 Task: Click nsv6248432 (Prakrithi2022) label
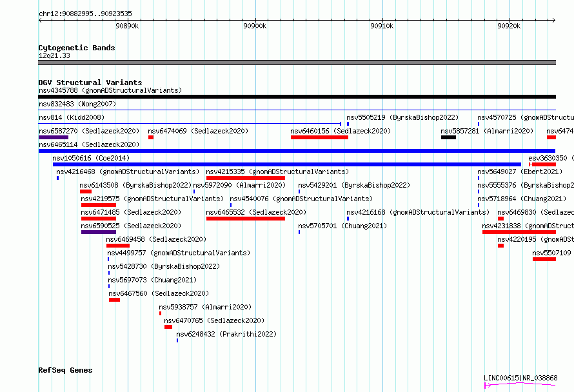[x=226, y=334]
